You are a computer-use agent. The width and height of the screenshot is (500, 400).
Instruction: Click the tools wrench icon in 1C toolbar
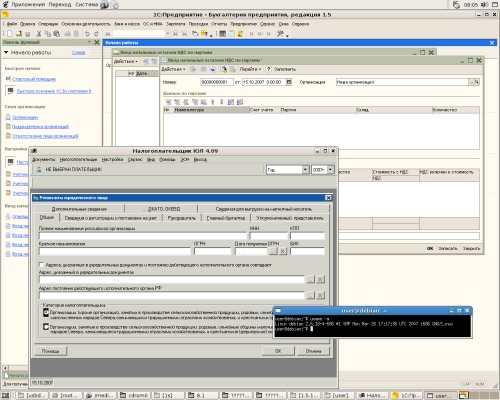280,34
